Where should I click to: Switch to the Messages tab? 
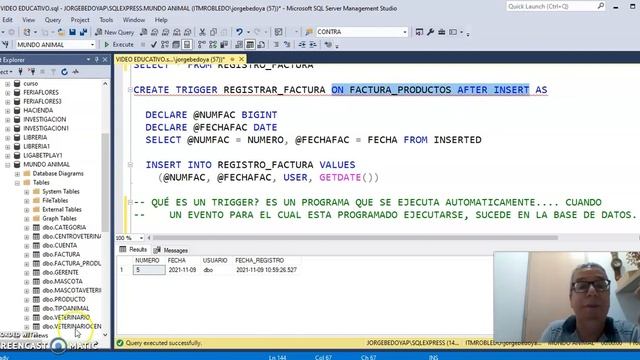pos(171,250)
